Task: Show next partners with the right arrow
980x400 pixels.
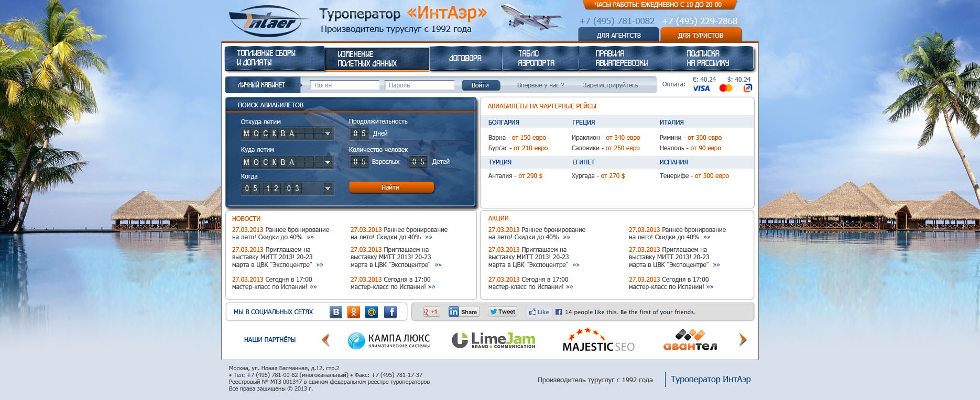Action: 743,340
